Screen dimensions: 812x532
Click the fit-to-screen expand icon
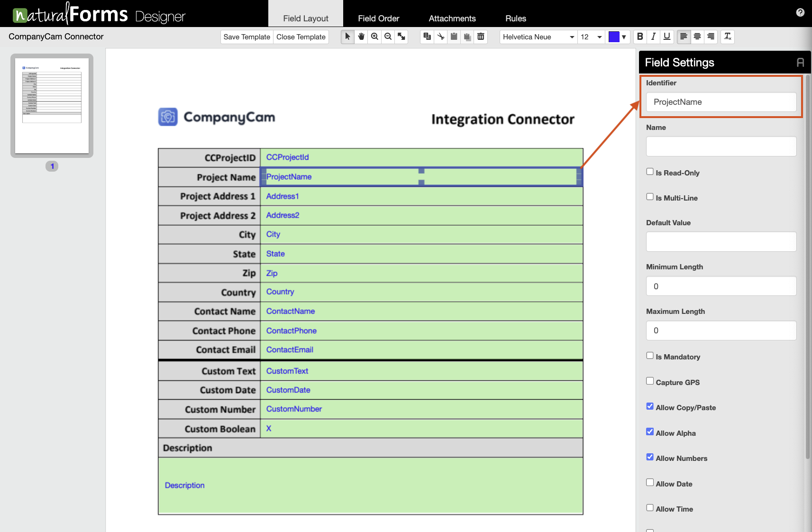click(x=401, y=37)
